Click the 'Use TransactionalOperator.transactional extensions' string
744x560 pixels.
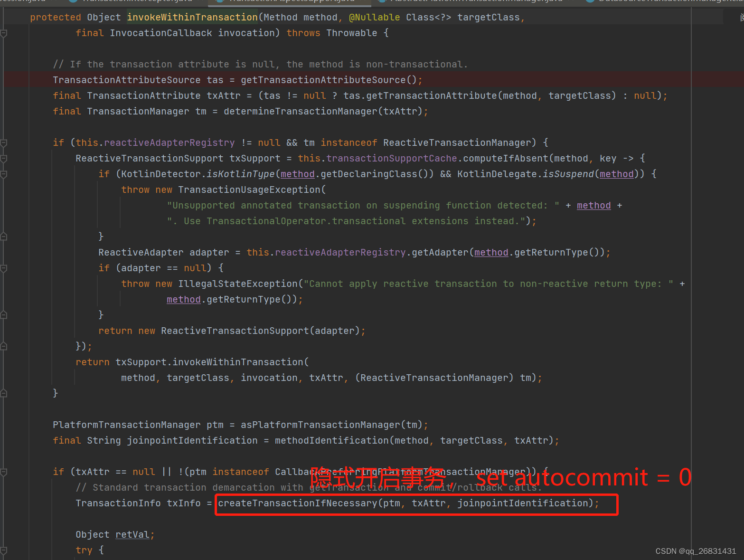point(346,221)
